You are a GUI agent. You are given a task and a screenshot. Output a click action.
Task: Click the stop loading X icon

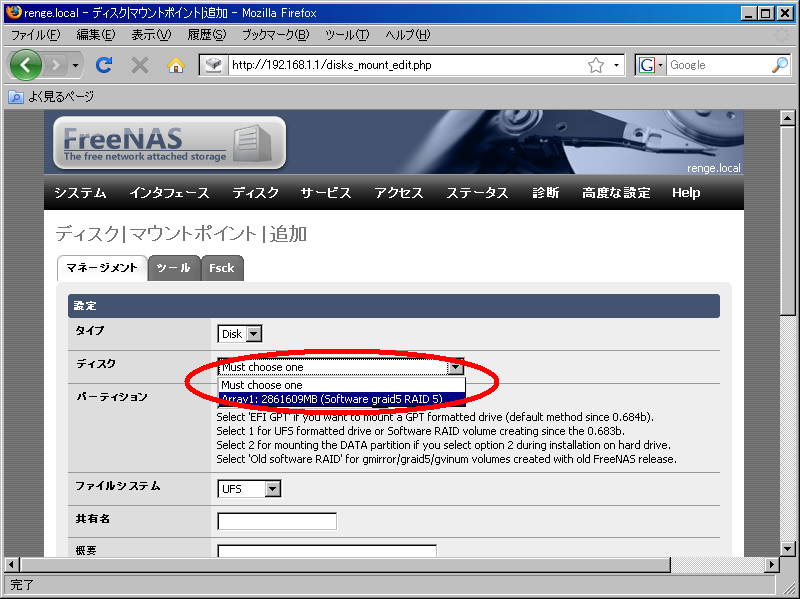(x=139, y=65)
